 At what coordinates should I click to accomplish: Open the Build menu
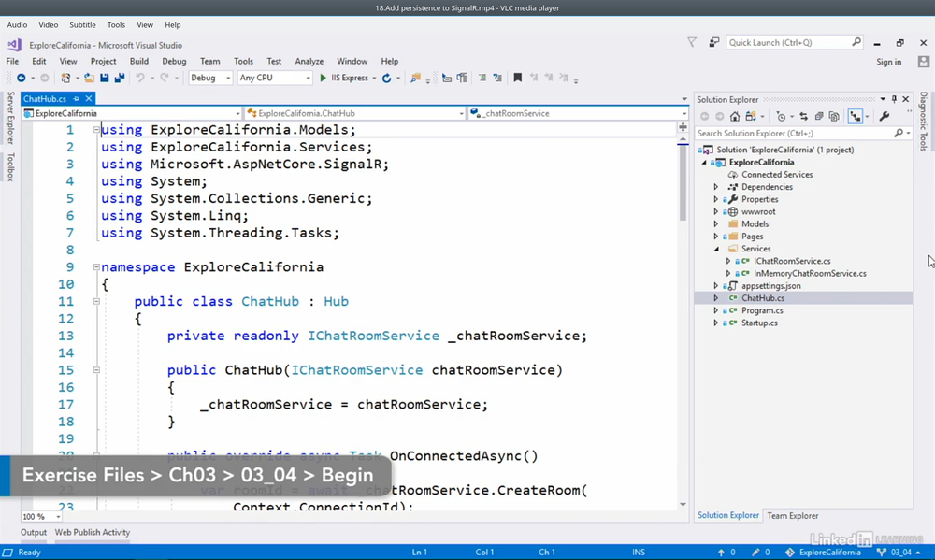(x=139, y=62)
